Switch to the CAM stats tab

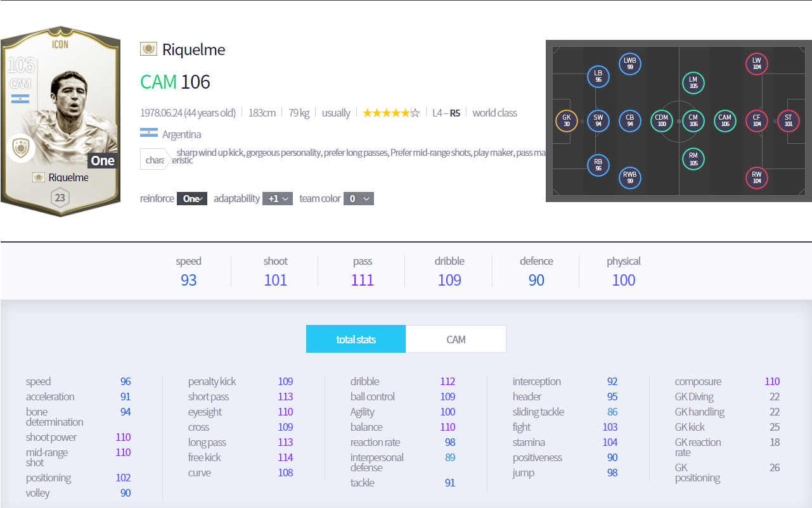click(456, 340)
